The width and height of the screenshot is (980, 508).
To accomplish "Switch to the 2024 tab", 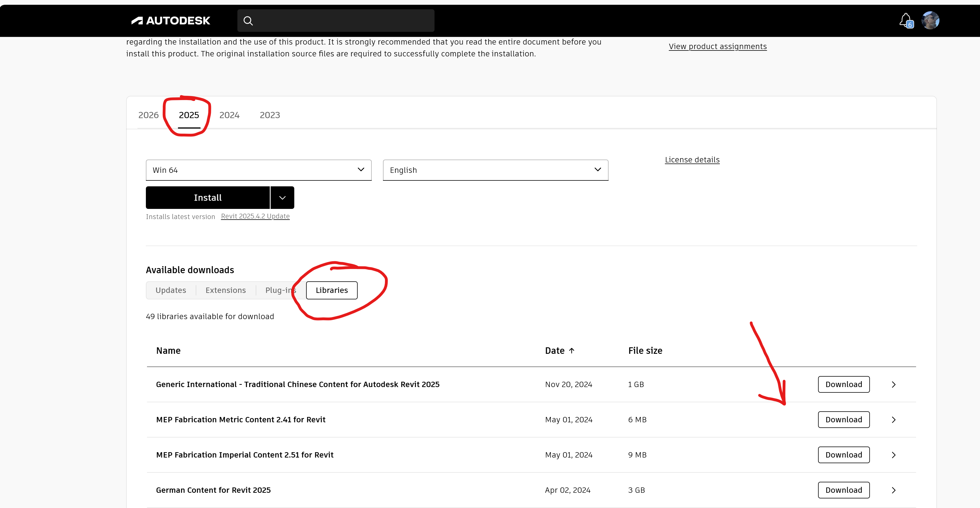I will [x=230, y=115].
